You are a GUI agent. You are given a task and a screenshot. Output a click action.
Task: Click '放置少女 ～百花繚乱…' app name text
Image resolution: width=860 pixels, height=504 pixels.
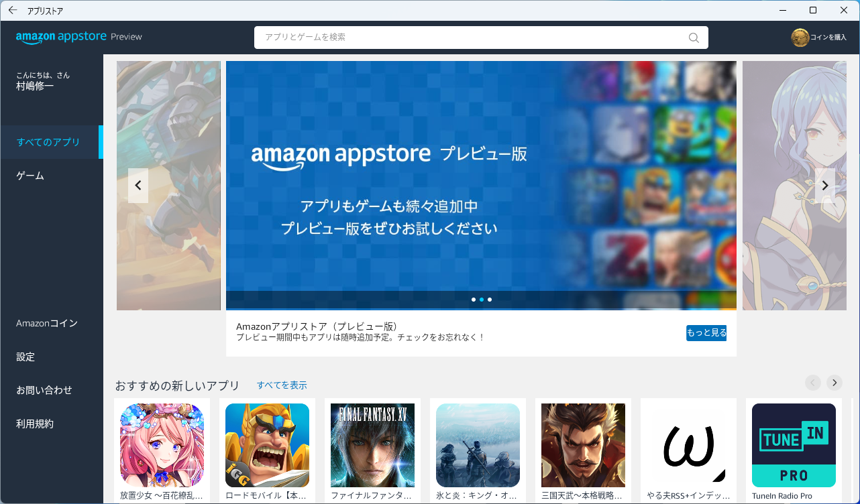[161, 496]
